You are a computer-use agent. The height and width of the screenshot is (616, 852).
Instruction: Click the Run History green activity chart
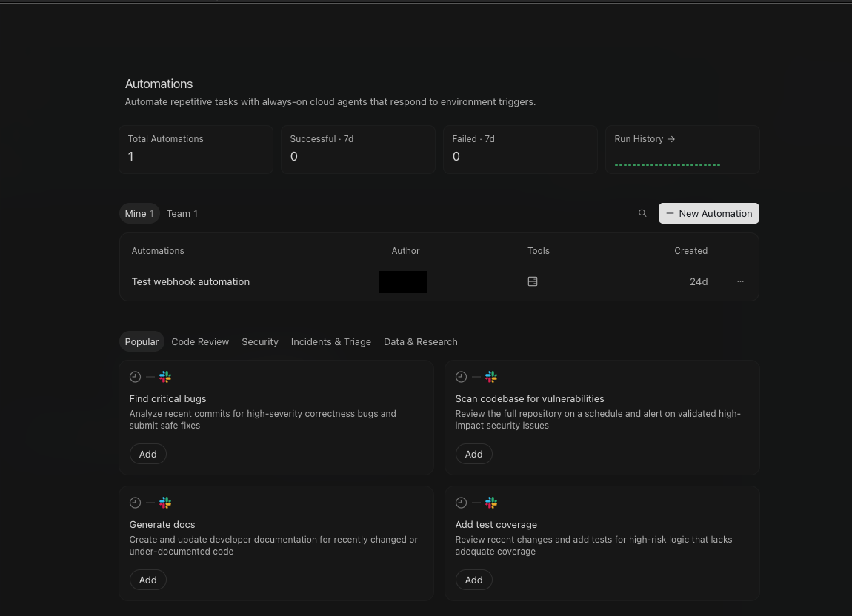668,164
